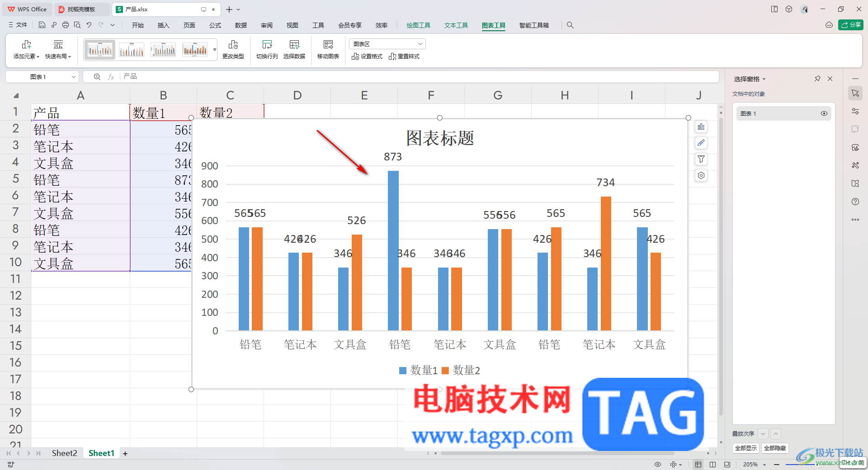
Task: Click the help question icon in right sidebar
Action: click(855, 202)
